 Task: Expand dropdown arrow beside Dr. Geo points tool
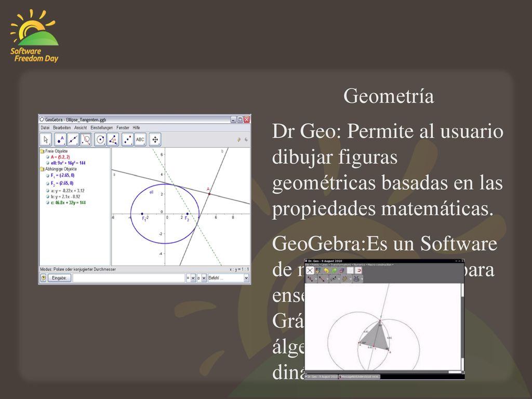316,279
